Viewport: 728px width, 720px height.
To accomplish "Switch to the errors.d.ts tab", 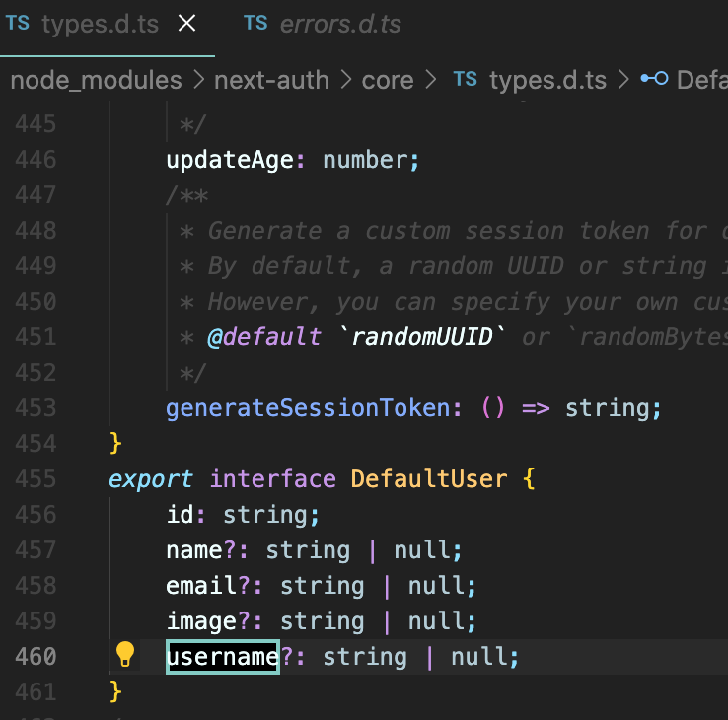I will (340, 25).
